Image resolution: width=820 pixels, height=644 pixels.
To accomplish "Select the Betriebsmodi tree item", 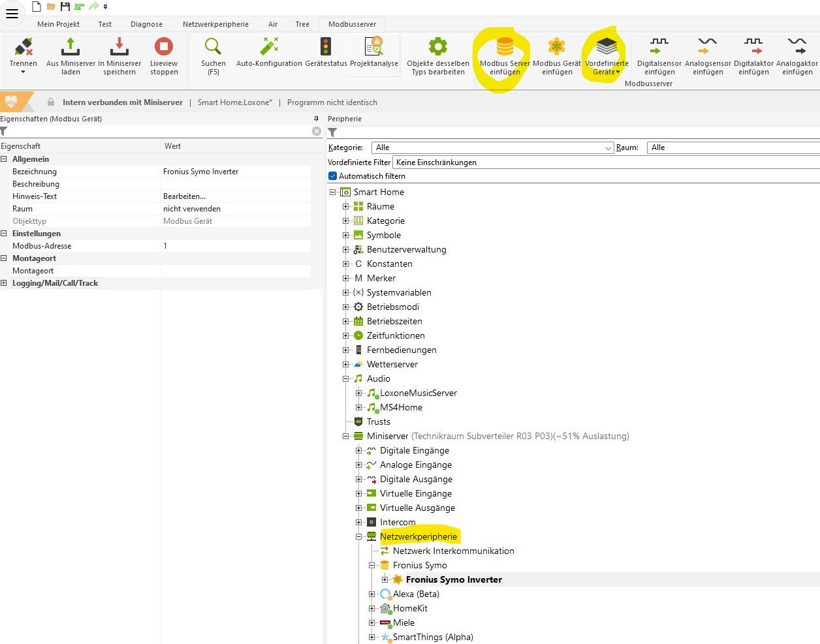I will [x=393, y=307].
